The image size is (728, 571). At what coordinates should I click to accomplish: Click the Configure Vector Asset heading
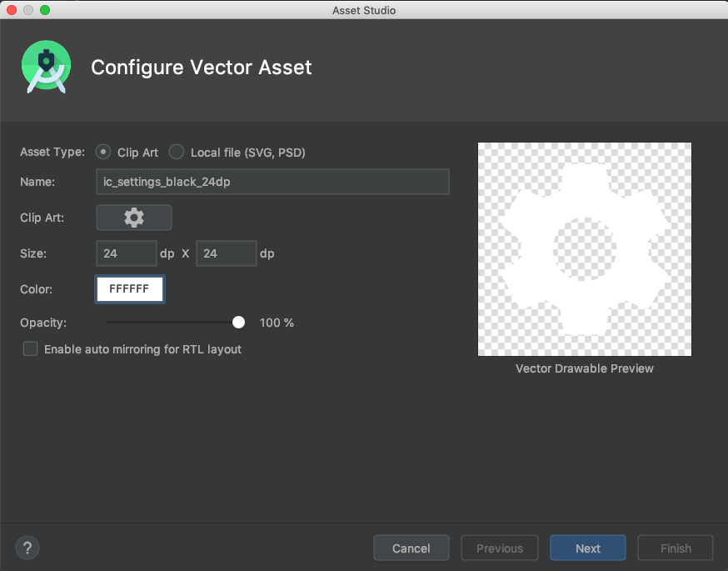click(201, 67)
